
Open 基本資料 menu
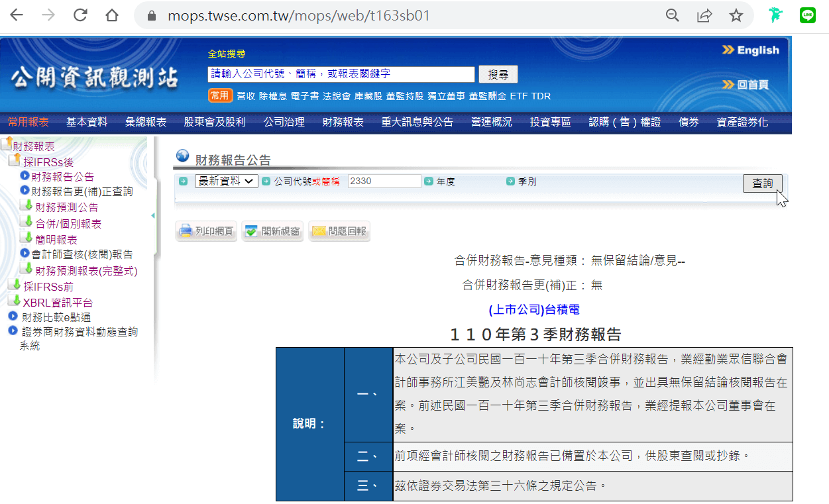pyautogui.click(x=87, y=122)
